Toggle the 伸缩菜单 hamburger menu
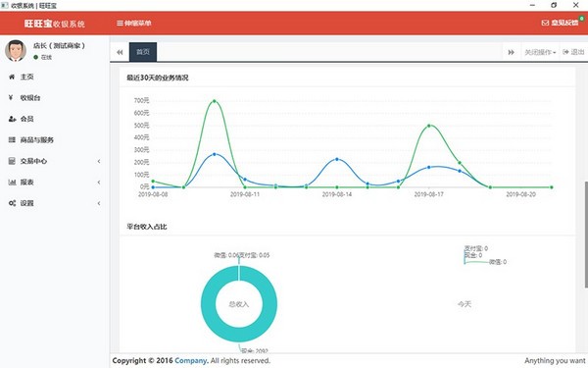The height and width of the screenshot is (368, 588). 120,23
